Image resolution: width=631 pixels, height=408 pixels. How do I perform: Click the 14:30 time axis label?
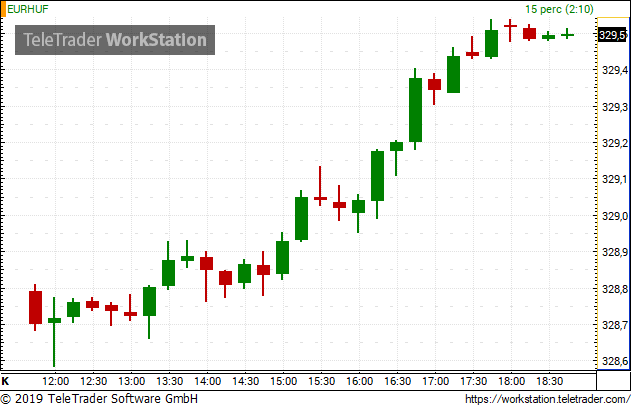(245, 381)
